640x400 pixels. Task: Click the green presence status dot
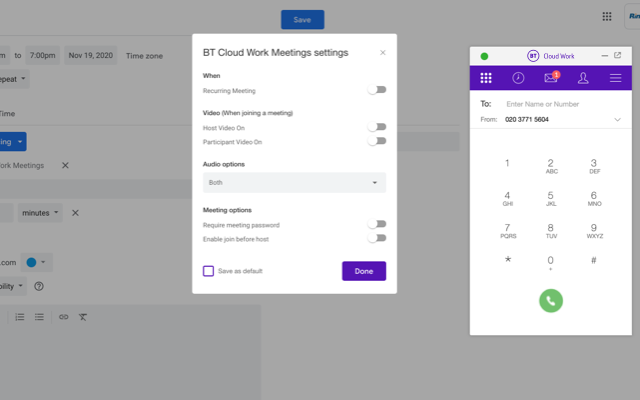pos(484,56)
